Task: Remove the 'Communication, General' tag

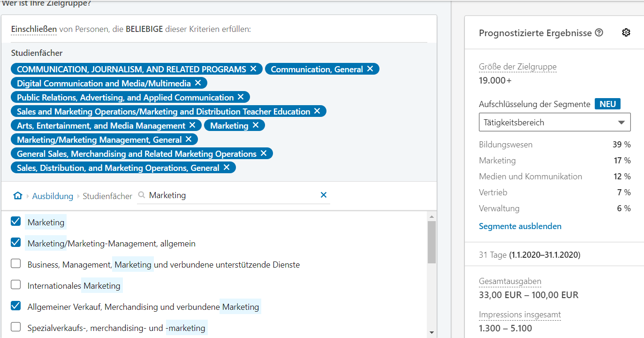Action: click(370, 69)
